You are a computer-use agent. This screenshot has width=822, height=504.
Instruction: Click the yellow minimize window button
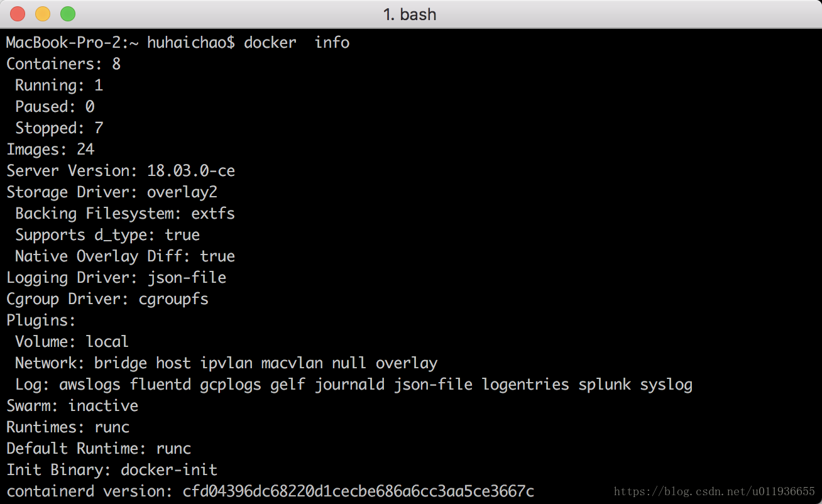point(43,13)
